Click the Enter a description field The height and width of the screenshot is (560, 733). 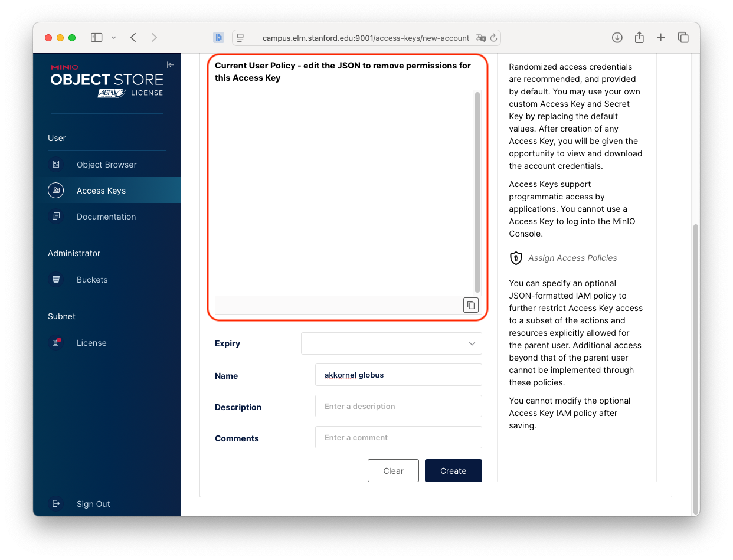(x=398, y=406)
